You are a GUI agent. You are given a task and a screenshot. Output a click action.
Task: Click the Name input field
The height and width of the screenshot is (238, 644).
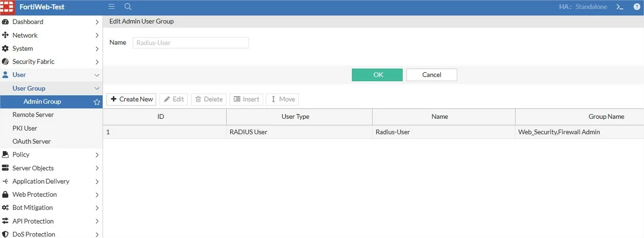(x=191, y=43)
